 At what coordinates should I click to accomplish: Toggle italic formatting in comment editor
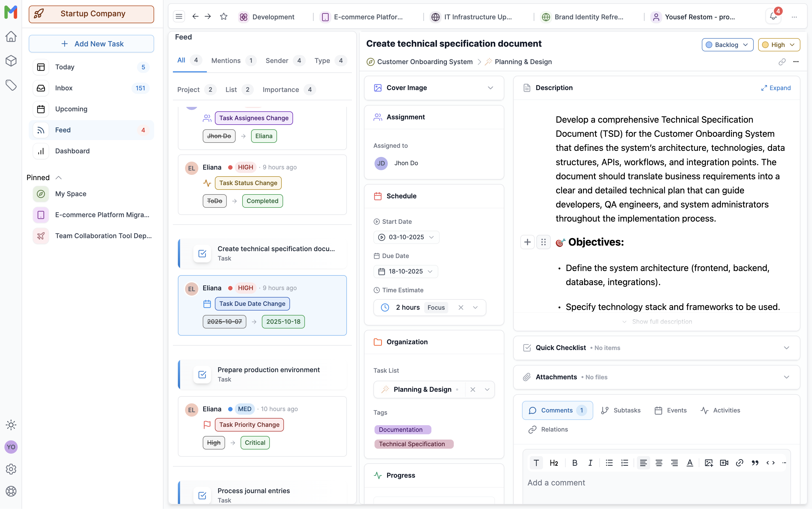coord(590,463)
